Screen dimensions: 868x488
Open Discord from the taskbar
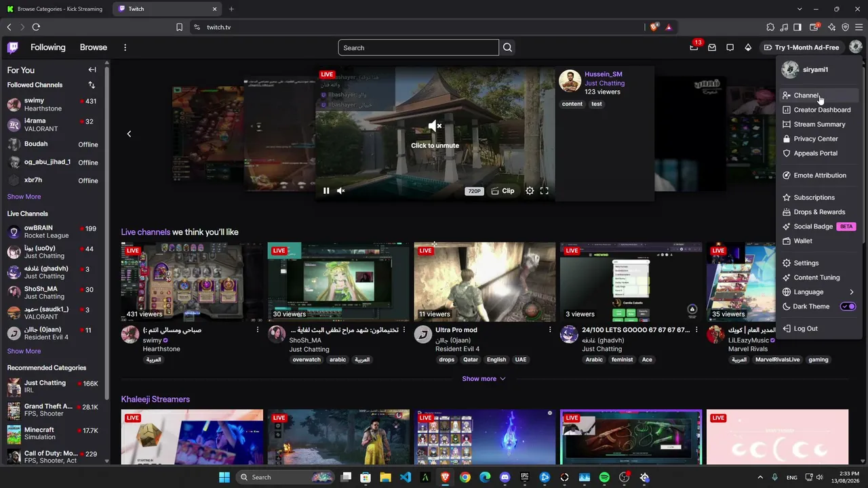click(x=505, y=477)
